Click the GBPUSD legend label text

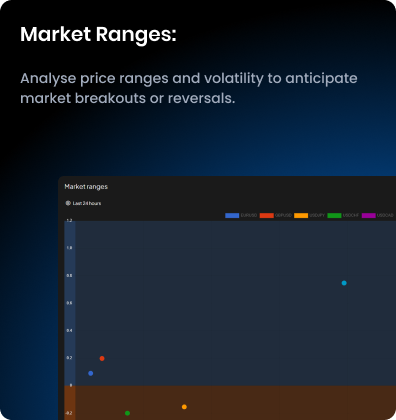(x=283, y=215)
